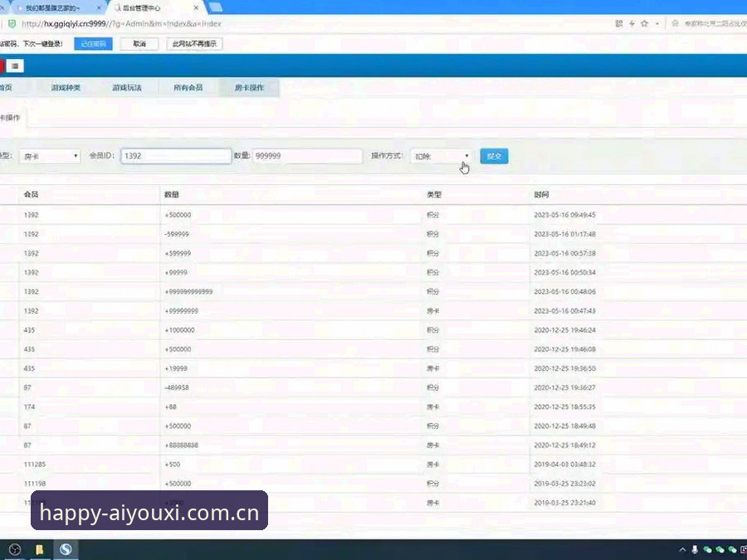The image size is (747, 560).
Task: Click the 取消 button in password prompt
Action: point(139,44)
